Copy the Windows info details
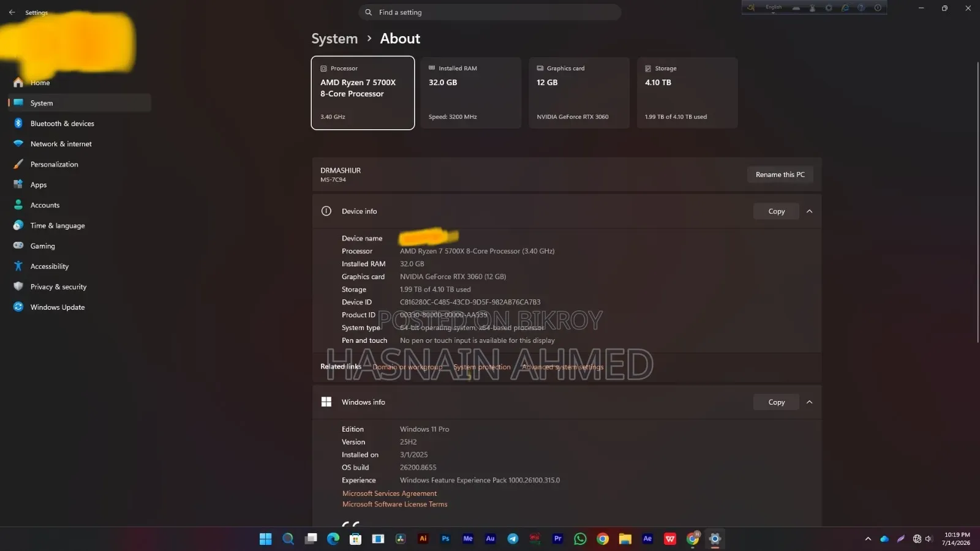Viewport: 980px width, 551px height. tap(776, 402)
